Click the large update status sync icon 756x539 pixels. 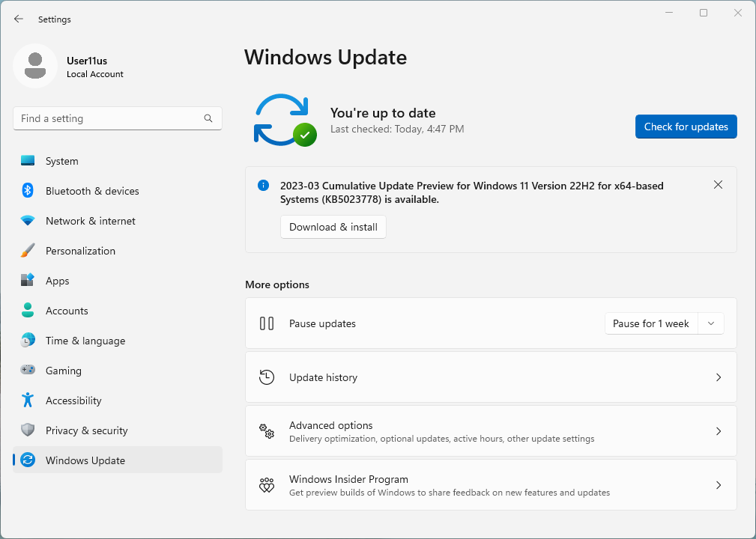pyautogui.click(x=285, y=120)
